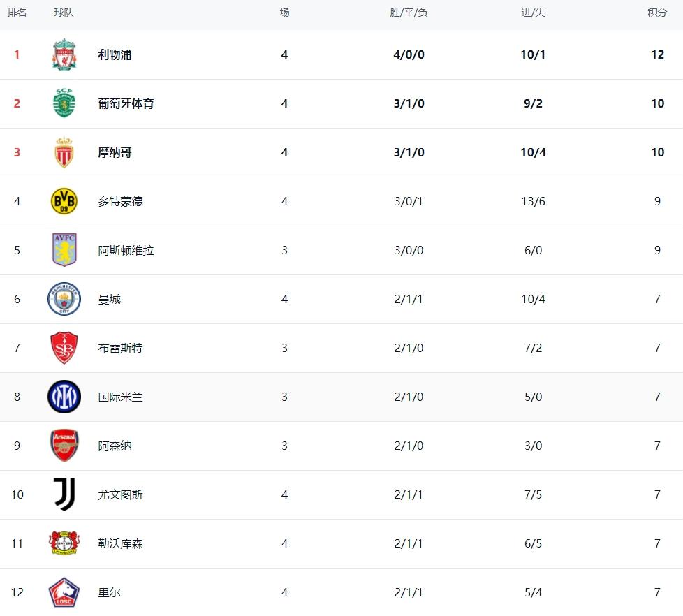Click the Bayer Leverkusen club crest
Viewport: 683px width, 616px height.
point(64,543)
